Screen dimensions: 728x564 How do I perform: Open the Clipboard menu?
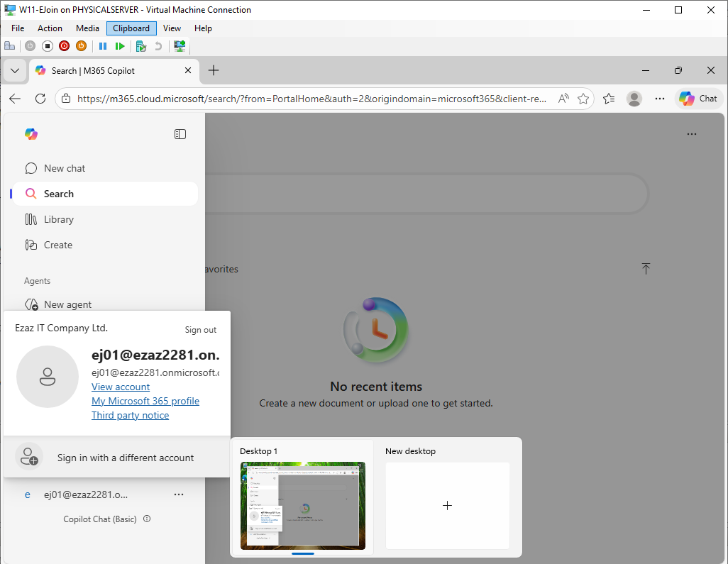[x=131, y=28]
